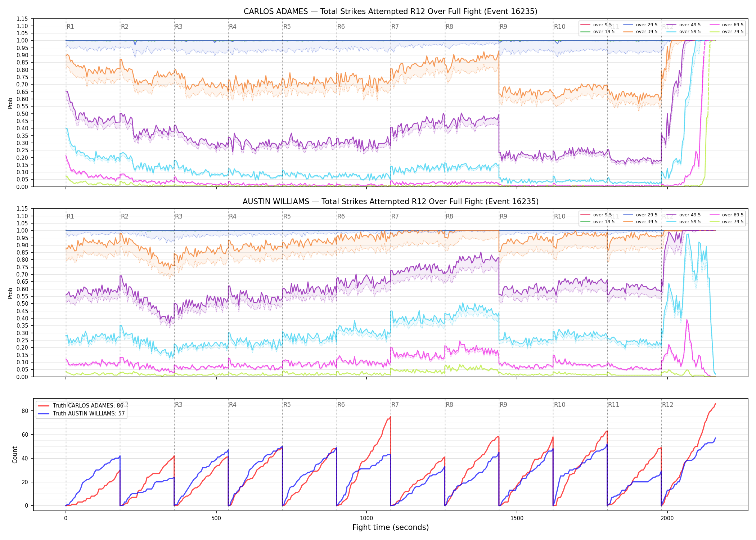The image size is (756, 540).
Task: Click the R2 round label in Carlos Adames chart
Action: pos(125,27)
